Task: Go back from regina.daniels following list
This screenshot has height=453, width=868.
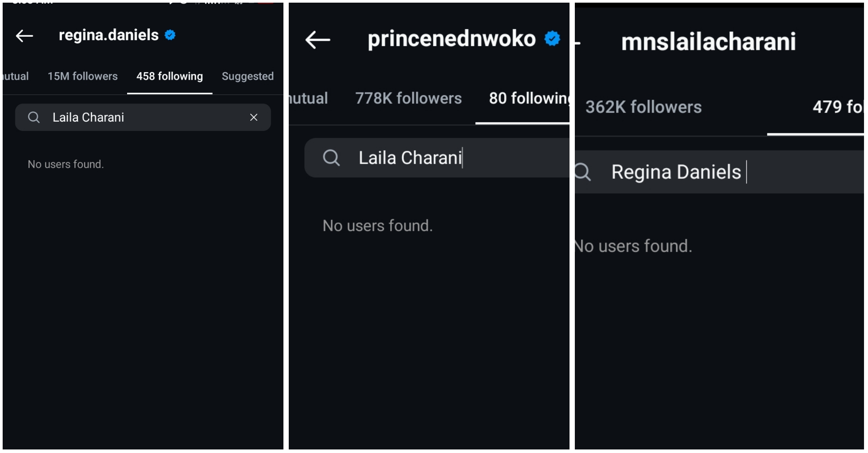Action: pyautogui.click(x=24, y=36)
